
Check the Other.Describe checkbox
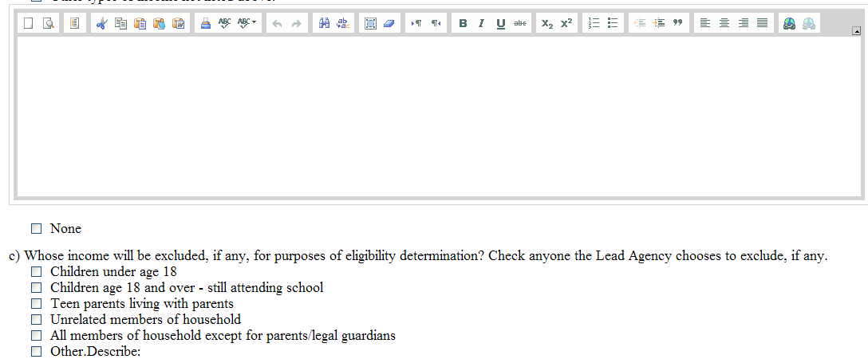[37, 351]
